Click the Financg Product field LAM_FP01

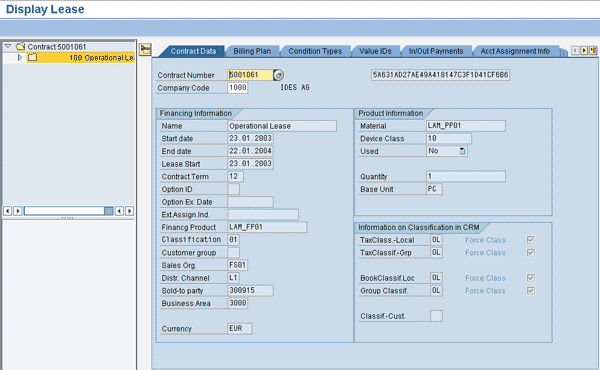click(267, 227)
